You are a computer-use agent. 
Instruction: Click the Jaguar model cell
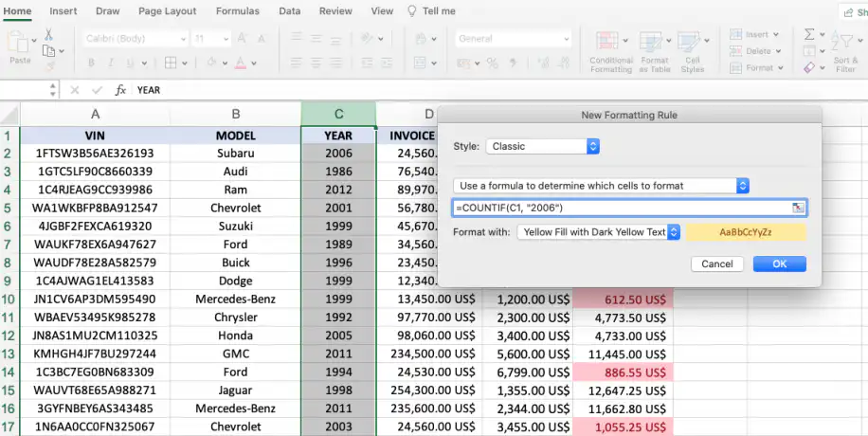(x=236, y=390)
